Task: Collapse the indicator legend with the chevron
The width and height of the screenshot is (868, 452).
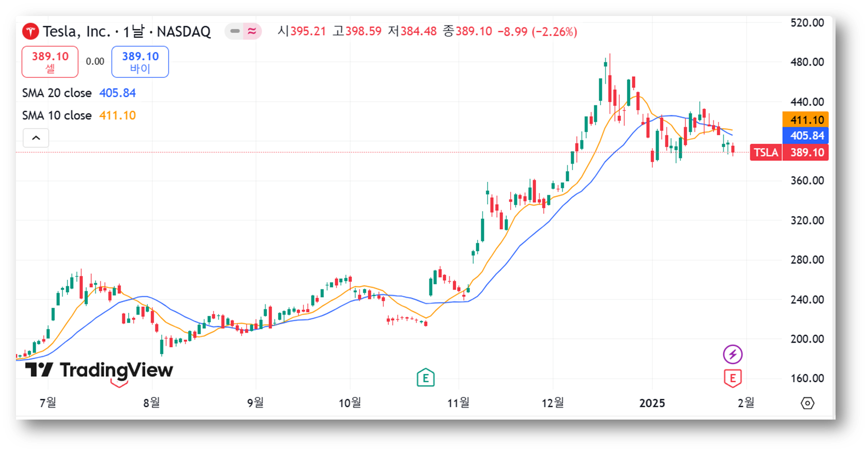Action: pyautogui.click(x=36, y=138)
